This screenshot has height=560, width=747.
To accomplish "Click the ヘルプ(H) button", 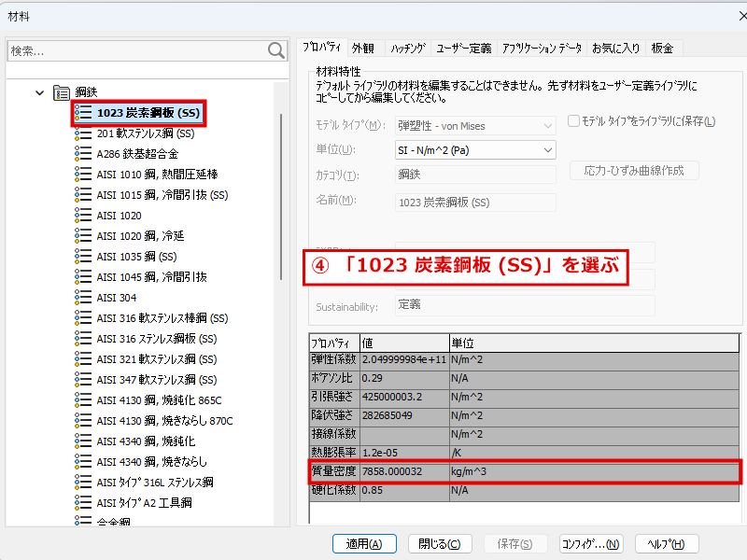I will (666, 544).
